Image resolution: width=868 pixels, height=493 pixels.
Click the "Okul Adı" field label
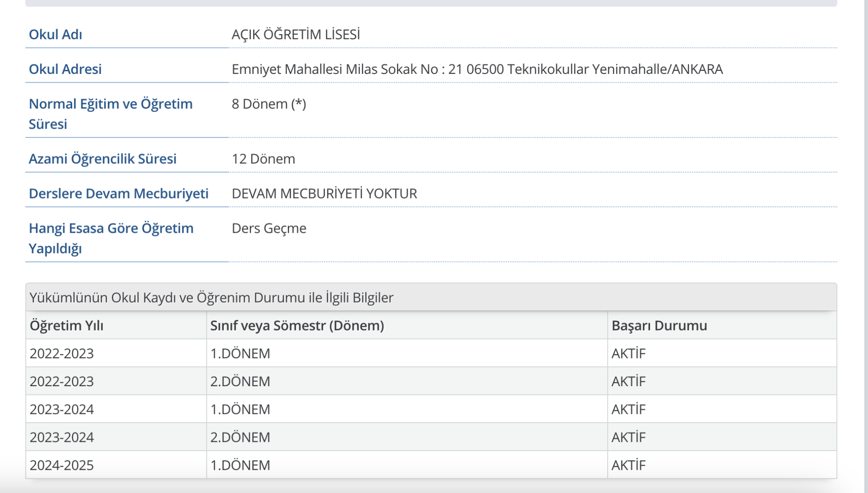[55, 35]
